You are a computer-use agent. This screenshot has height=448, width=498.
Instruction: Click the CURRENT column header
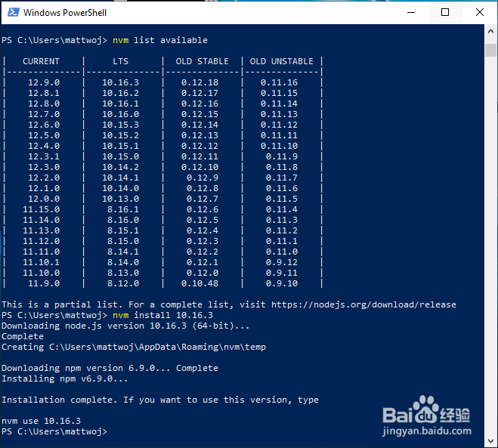coord(41,61)
